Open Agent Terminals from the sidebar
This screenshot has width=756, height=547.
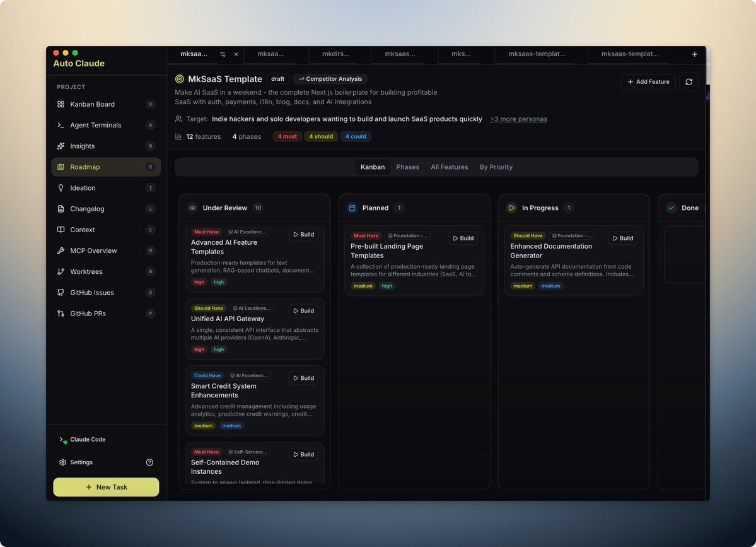coord(105,125)
